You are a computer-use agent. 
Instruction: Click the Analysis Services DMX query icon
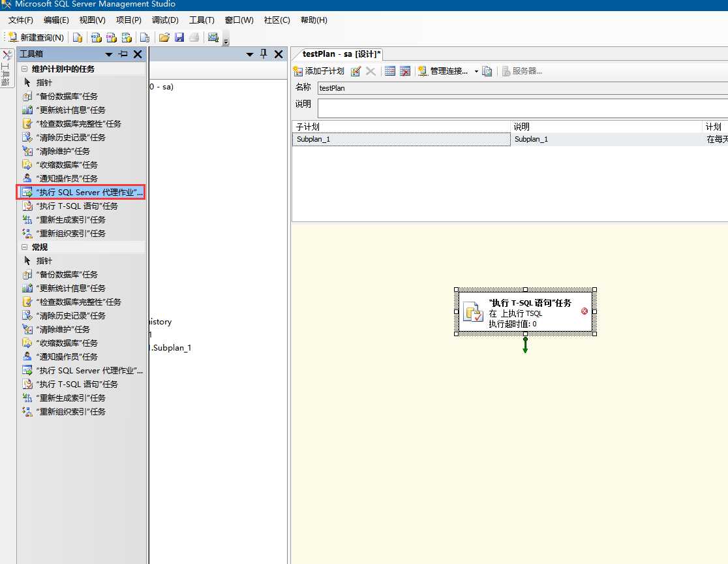click(112, 38)
